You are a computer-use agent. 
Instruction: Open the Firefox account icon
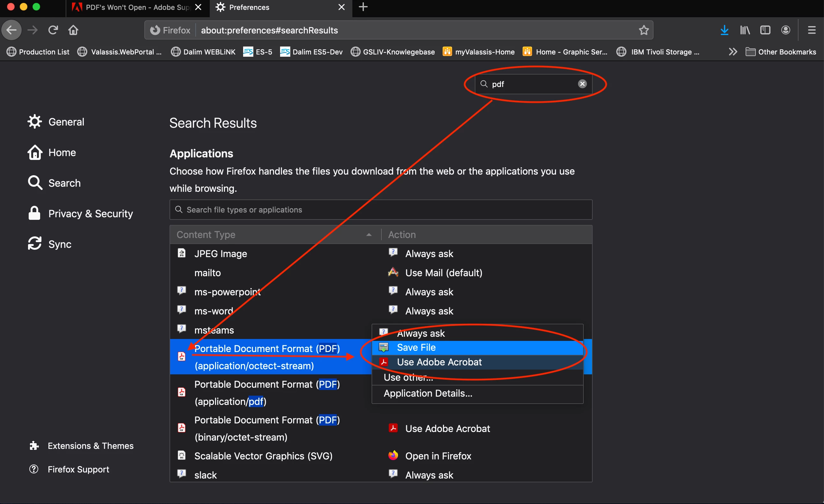point(785,30)
